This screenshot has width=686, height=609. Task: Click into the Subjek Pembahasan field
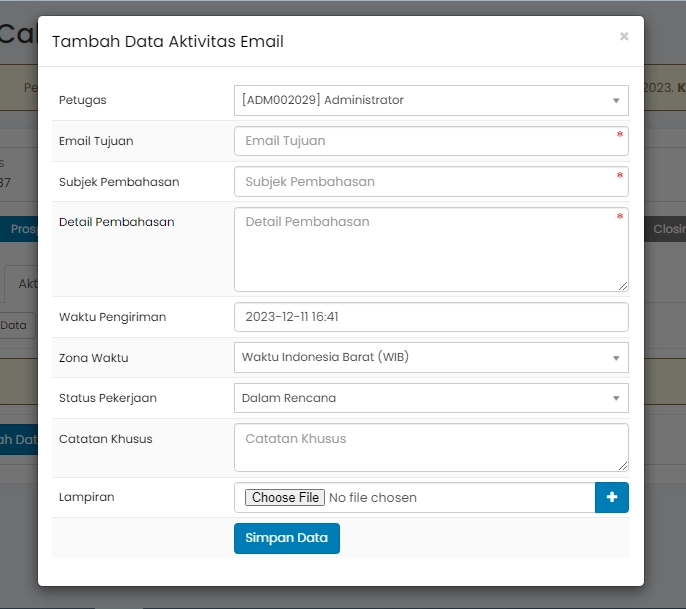tap(430, 182)
